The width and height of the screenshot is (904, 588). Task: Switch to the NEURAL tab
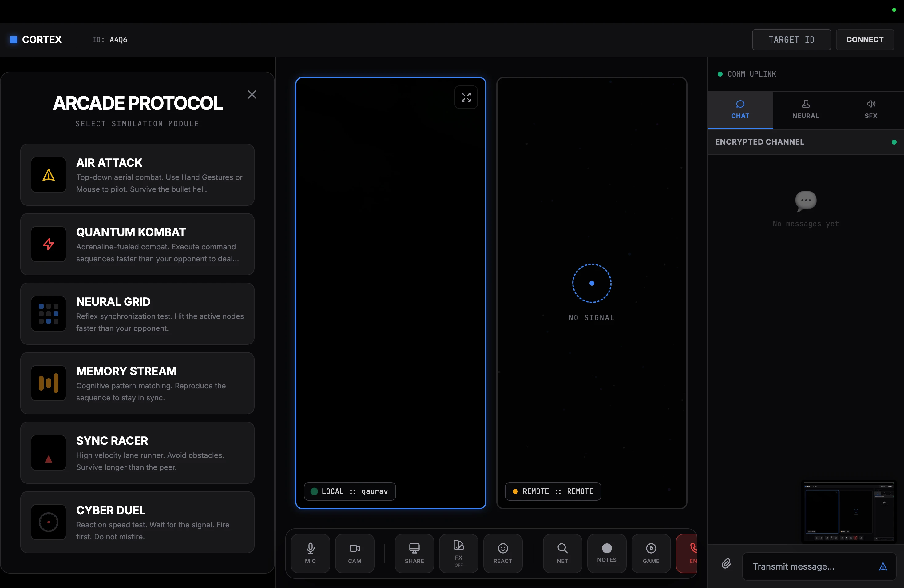[805, 109]
